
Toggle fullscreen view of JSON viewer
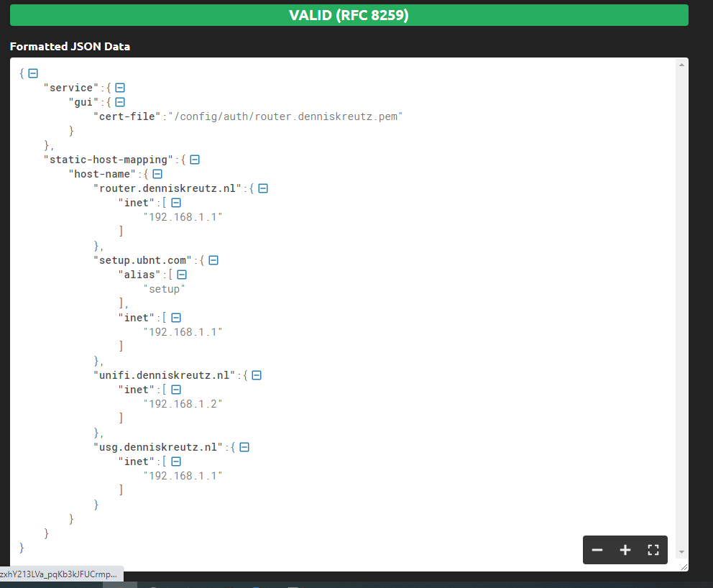click(x=653, y=550)
